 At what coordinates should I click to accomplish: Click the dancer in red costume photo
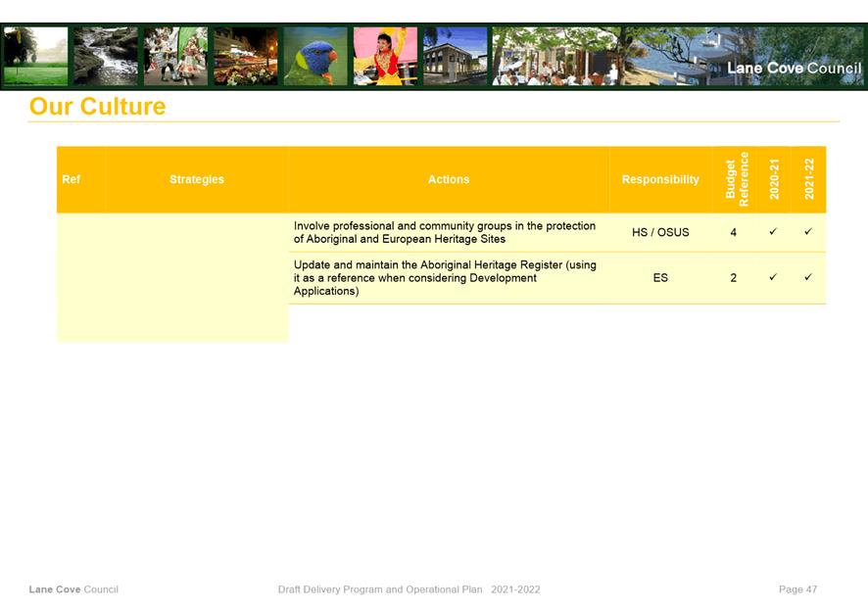coord(385,56)
